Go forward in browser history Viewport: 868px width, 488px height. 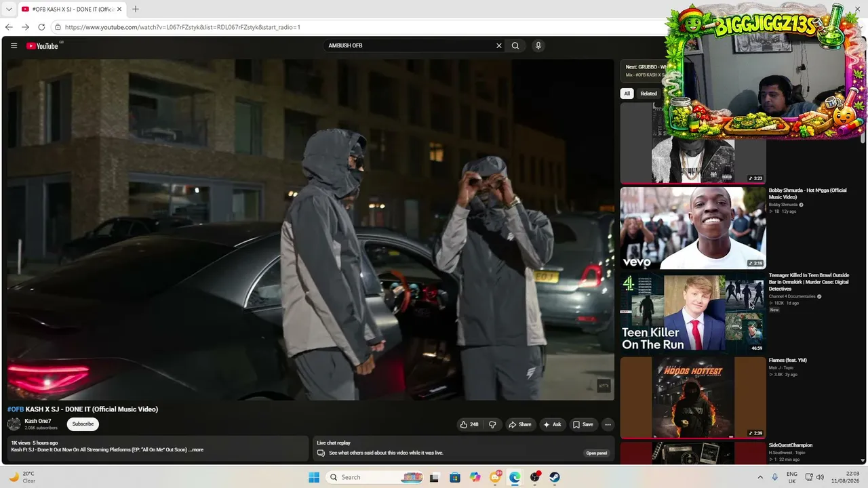(25, 27)
